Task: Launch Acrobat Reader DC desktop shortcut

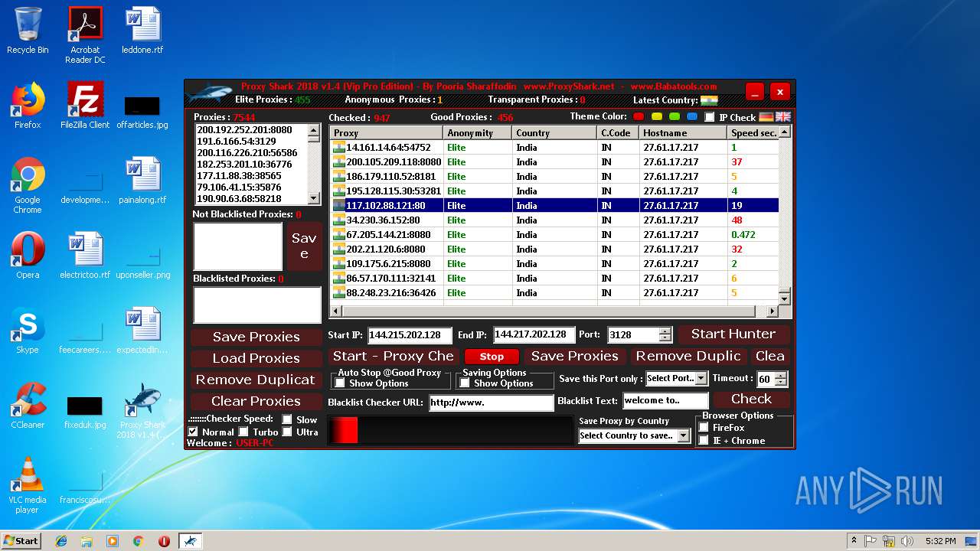Action: pos(85,35)
